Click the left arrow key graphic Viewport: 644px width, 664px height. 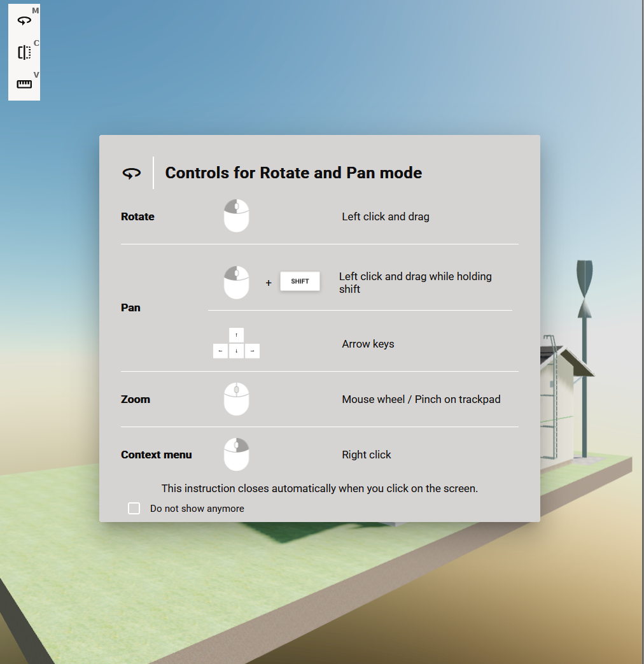tap(220, 351)
